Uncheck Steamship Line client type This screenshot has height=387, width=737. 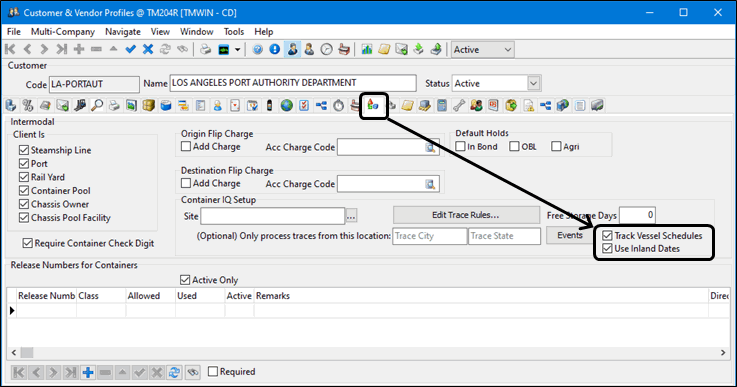pos(24,150)
